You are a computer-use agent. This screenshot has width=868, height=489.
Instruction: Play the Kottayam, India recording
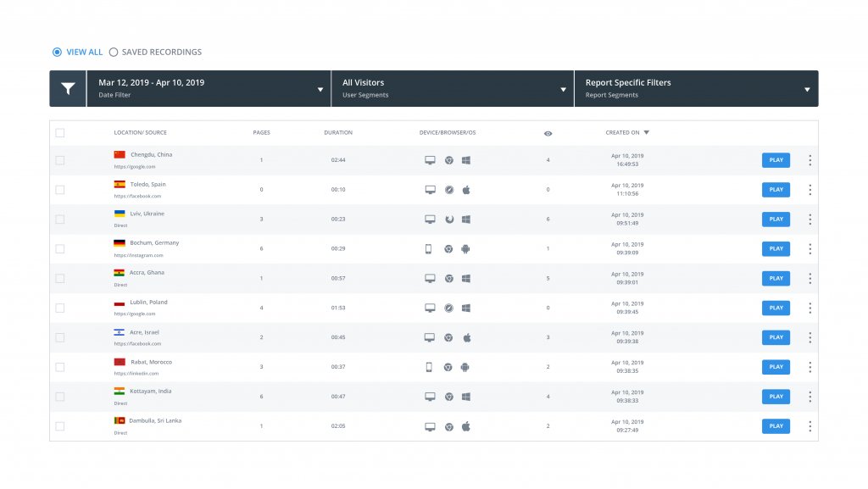click(x=776, y=397)
